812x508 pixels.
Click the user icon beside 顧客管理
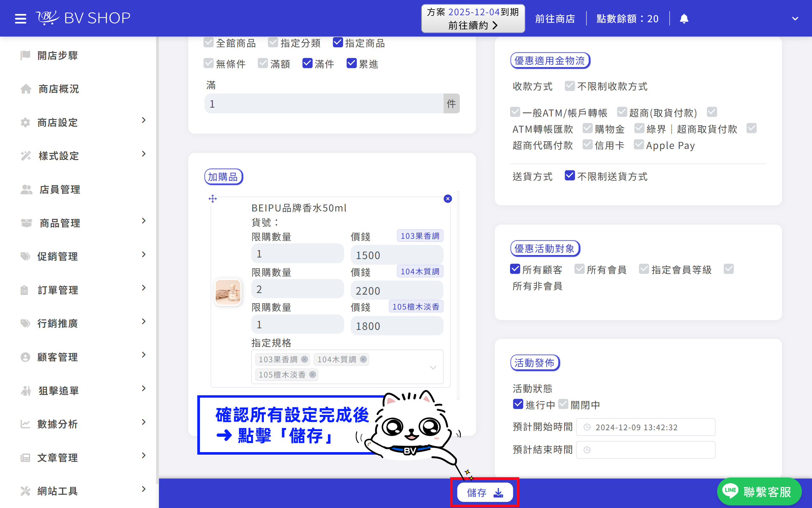coord(25,357)
